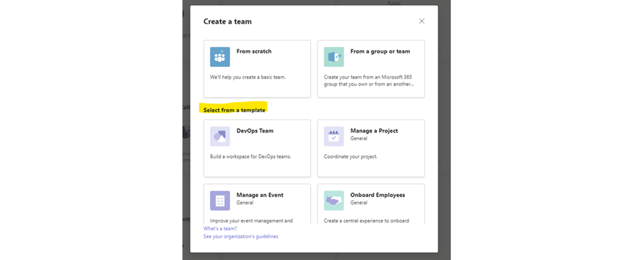Click the DevOps Team shapes icon
Screen dimensions: 644x260
220,136
